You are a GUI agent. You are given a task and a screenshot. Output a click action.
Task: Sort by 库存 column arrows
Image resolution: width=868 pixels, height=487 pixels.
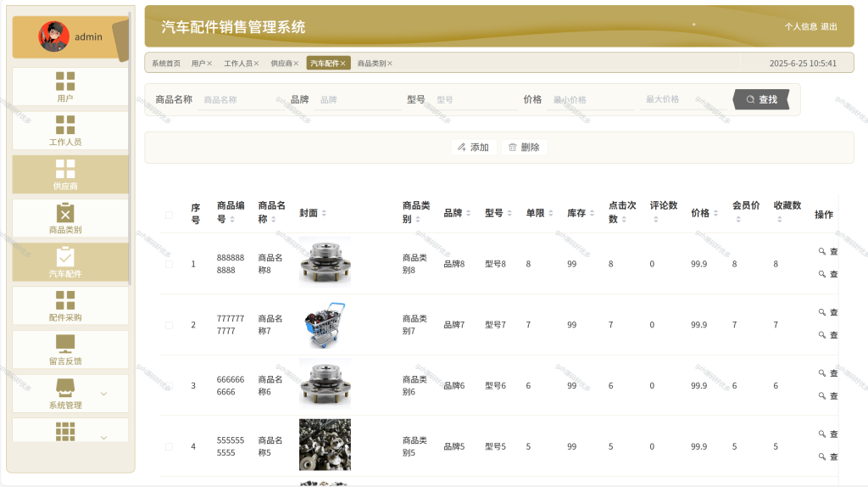(x=592, y=213)
